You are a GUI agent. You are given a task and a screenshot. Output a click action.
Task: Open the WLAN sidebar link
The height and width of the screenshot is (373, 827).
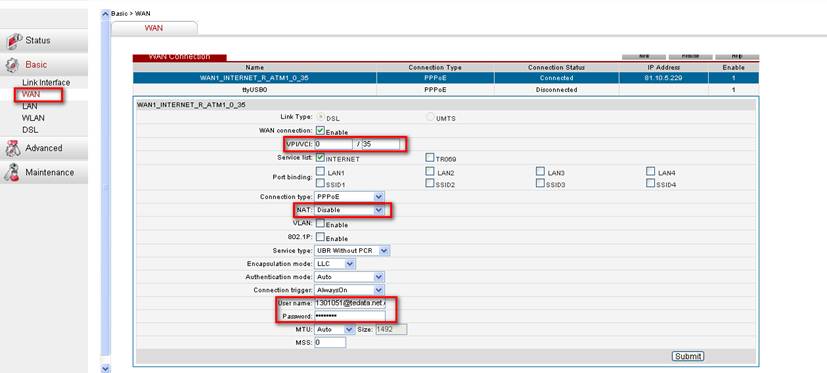click(33, 118)
